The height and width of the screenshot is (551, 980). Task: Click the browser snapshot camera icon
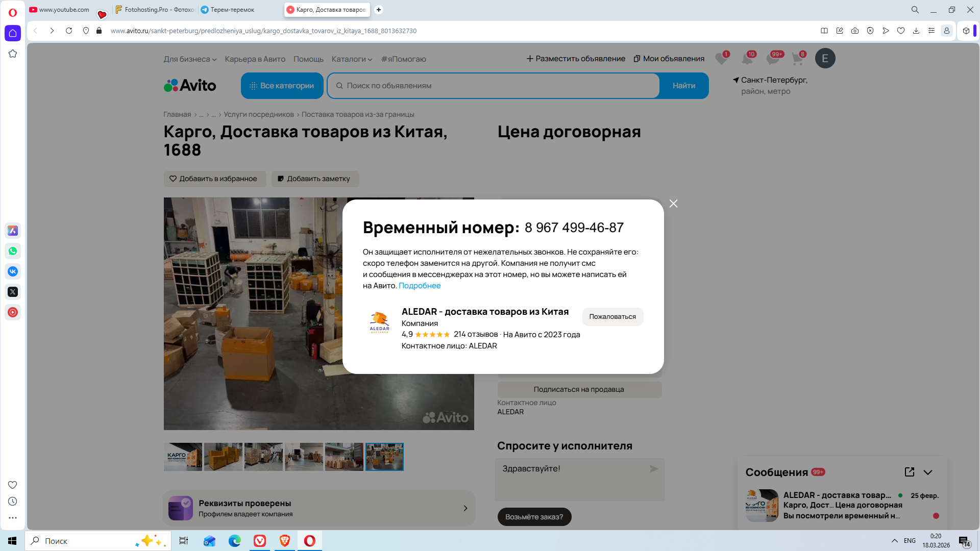pyautogui.click(x=854, y=31)
